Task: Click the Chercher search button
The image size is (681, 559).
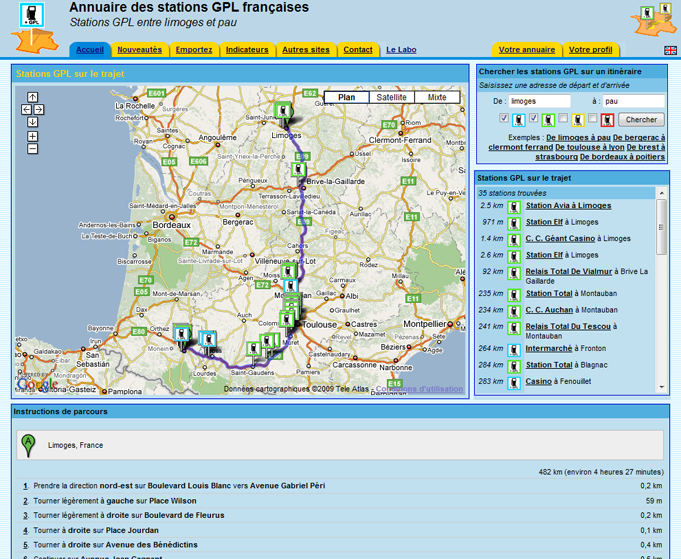Action: [x=641, y=119]
